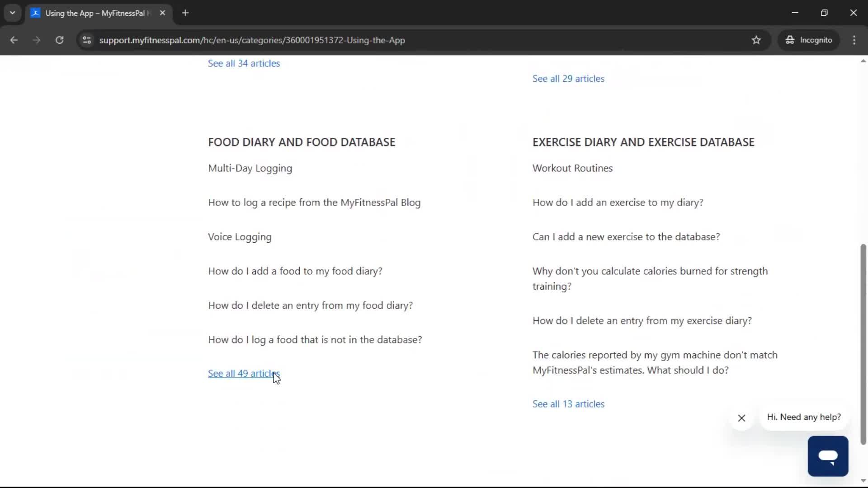Open 'See all 29 articles' link
The width and height of the screenshot is (868, 488).
pyautogui.click(x=568, y=79)
